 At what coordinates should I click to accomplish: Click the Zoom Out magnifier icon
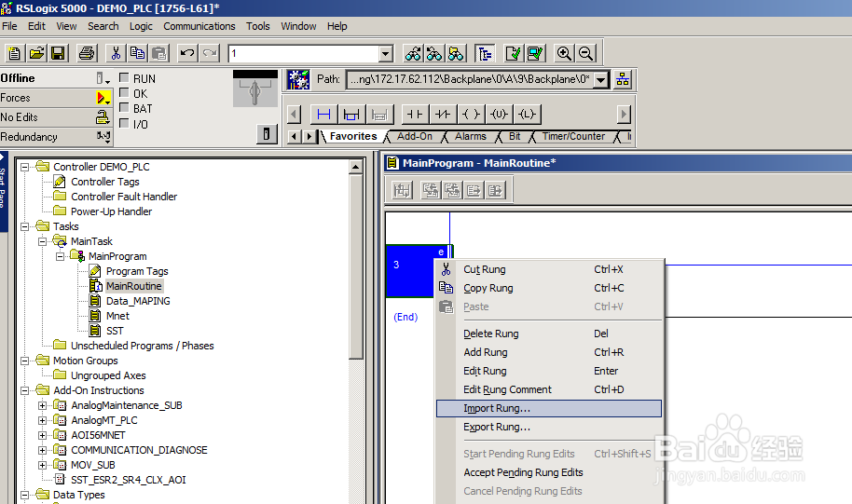point(585,53)
